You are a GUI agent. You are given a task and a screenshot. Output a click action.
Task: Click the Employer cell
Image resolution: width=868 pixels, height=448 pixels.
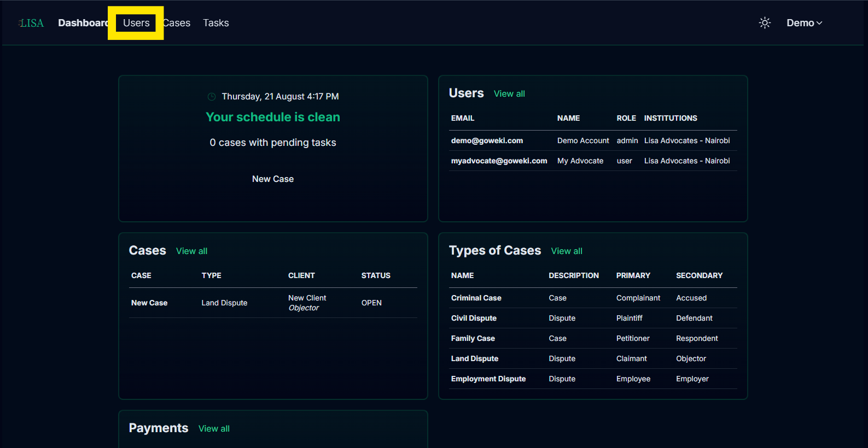pos(692,379)
